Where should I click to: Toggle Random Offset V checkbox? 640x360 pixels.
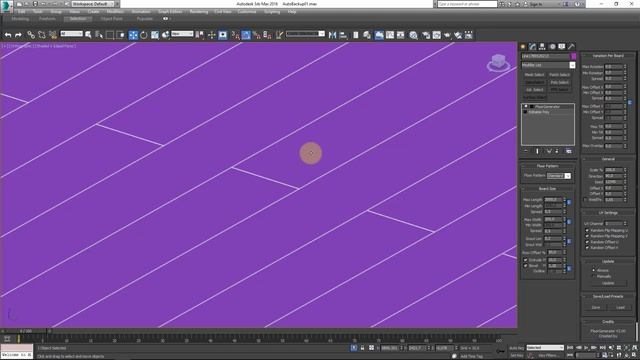click(x=587, y=248)
